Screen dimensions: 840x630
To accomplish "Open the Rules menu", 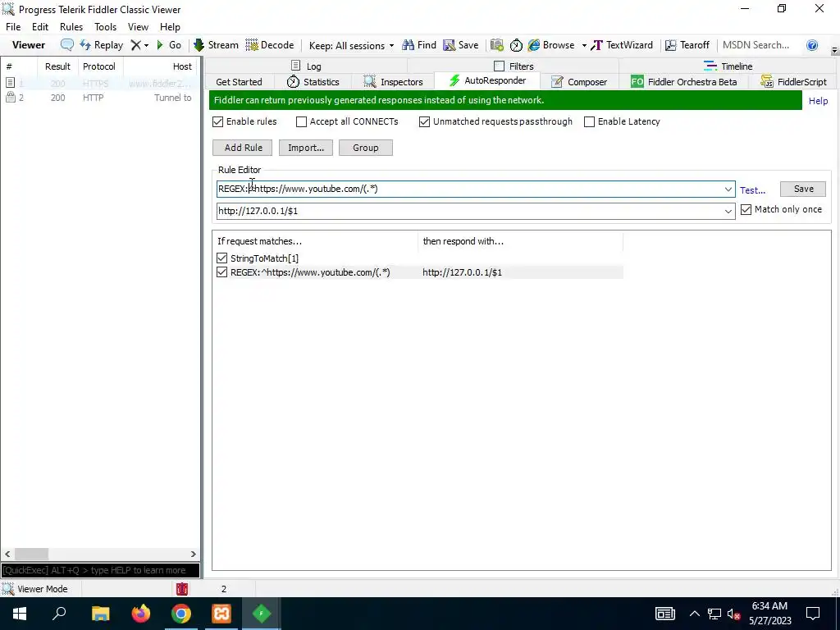I will pos(71,27).
